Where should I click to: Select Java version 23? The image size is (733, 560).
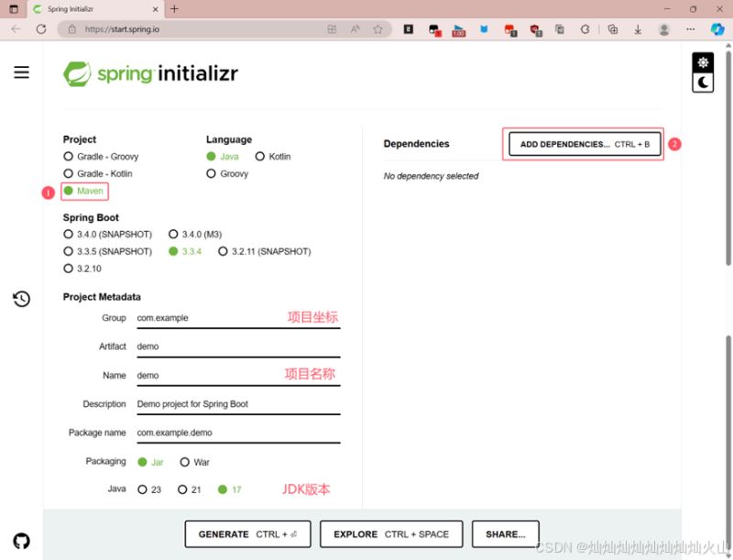coord(149,489)
